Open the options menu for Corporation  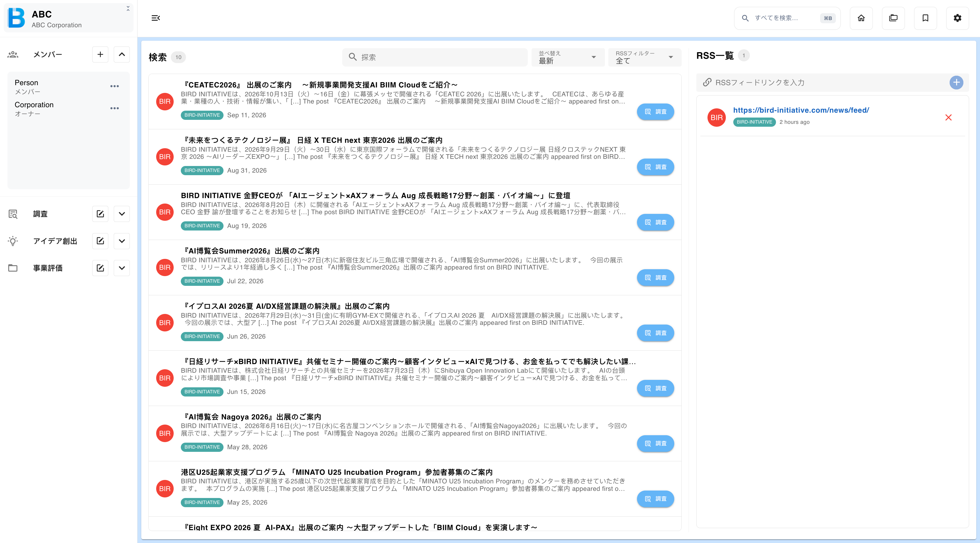pyautogui.click(x=115, y=108)
